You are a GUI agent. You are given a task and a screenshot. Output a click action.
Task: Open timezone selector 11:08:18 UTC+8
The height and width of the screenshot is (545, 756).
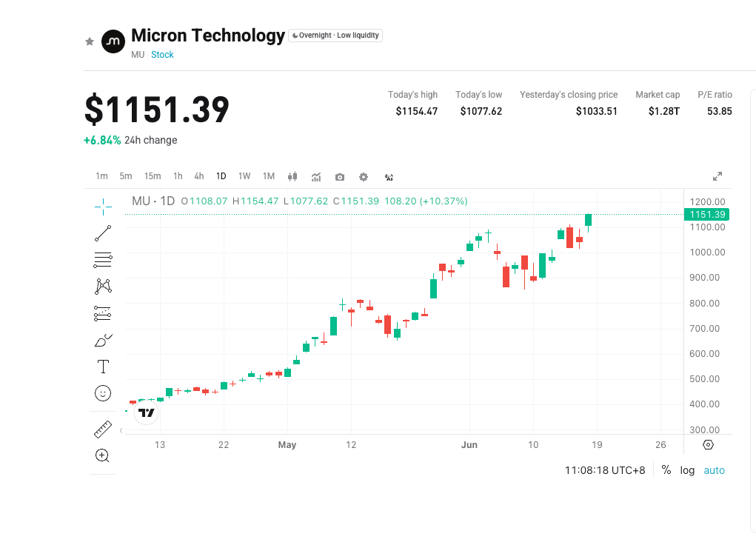point(605,470)
